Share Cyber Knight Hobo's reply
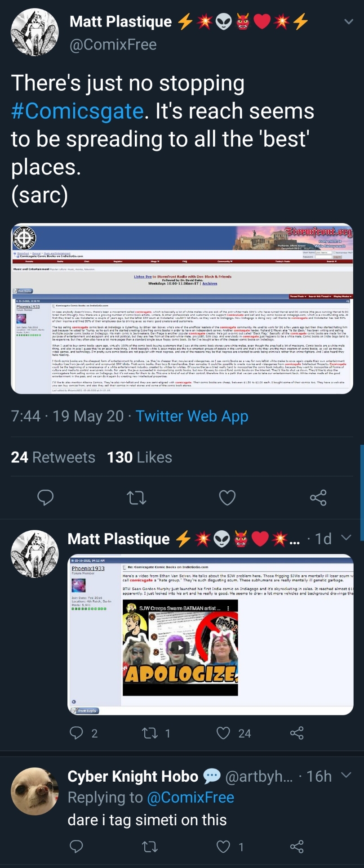This screenshot has width=364, height=868. 297,847
